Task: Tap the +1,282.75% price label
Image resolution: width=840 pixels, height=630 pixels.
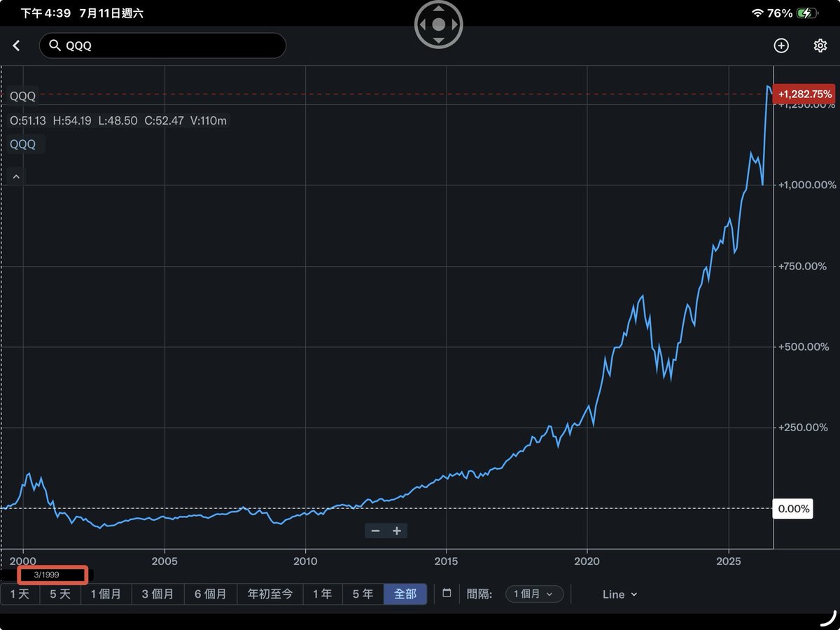Action: pyautogui.click(x=804, y=94)
